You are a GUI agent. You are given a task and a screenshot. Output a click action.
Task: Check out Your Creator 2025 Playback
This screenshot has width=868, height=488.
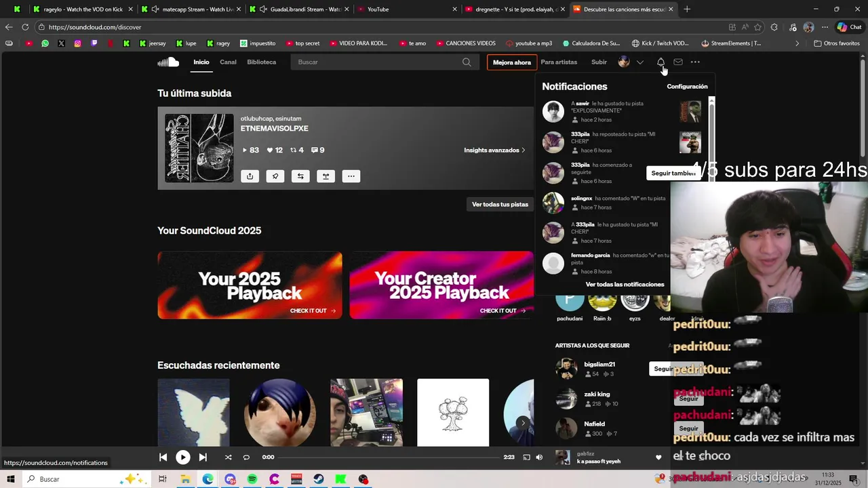pos(441,285)
